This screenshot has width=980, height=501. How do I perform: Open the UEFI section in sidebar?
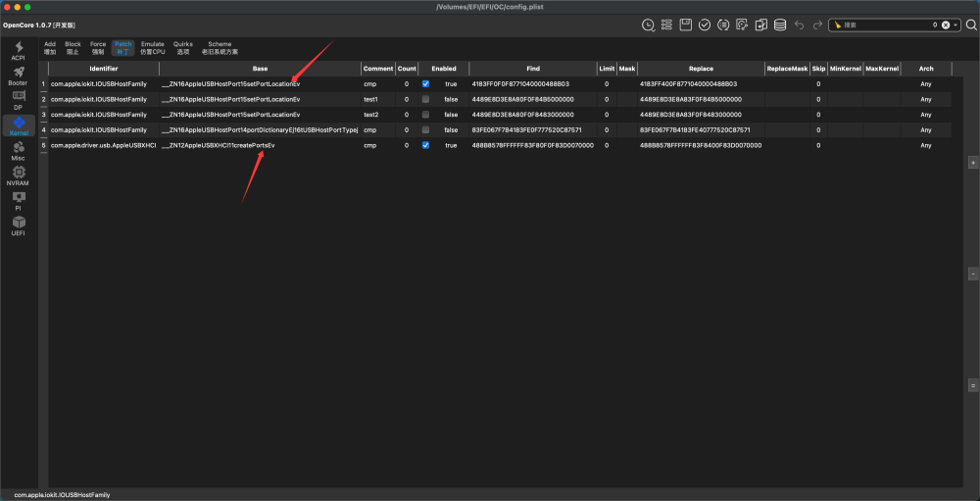[x=19, y=226]
